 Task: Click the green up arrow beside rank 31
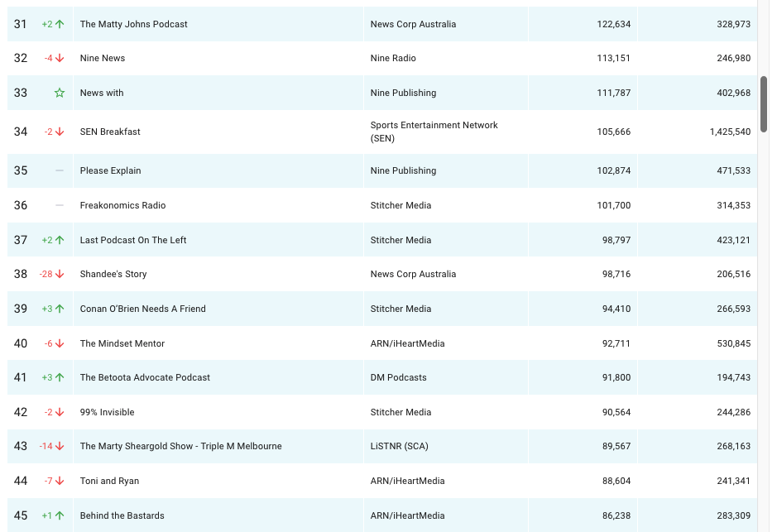tap(60, 24)
